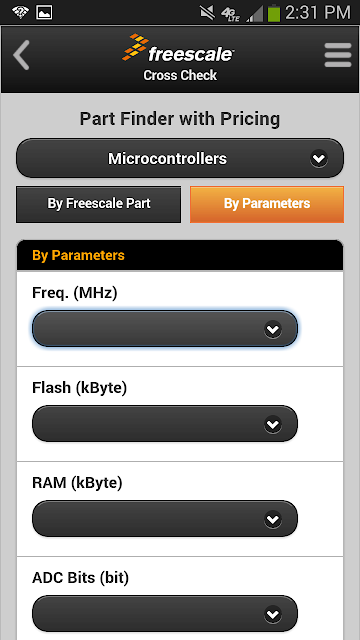The height and width of the screenshot is (640, 360).
Task: Switch to By Freescale Part tab
Action: click(x=98, y=204)
